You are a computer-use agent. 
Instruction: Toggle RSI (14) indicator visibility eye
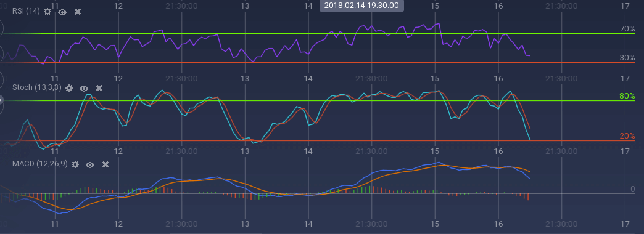[x=62, y=12]
